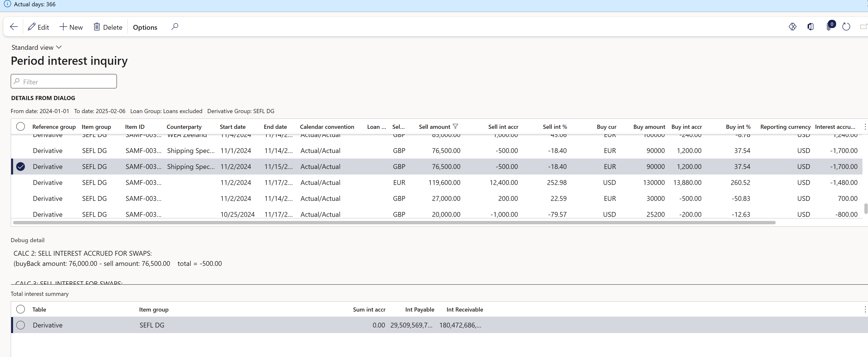Viewport: 868px width, 357px height.
Task: Click the Table column header in summary
Action: pos(39,309)
